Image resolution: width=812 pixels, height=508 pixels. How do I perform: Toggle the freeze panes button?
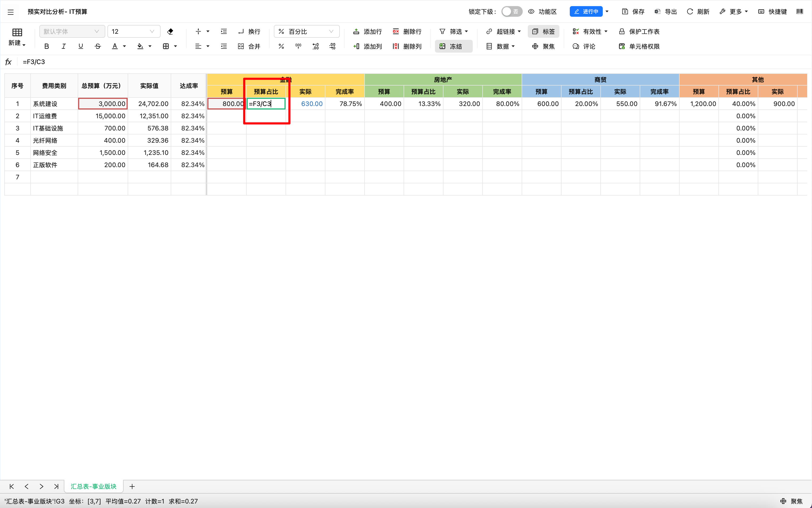(453, 46)
